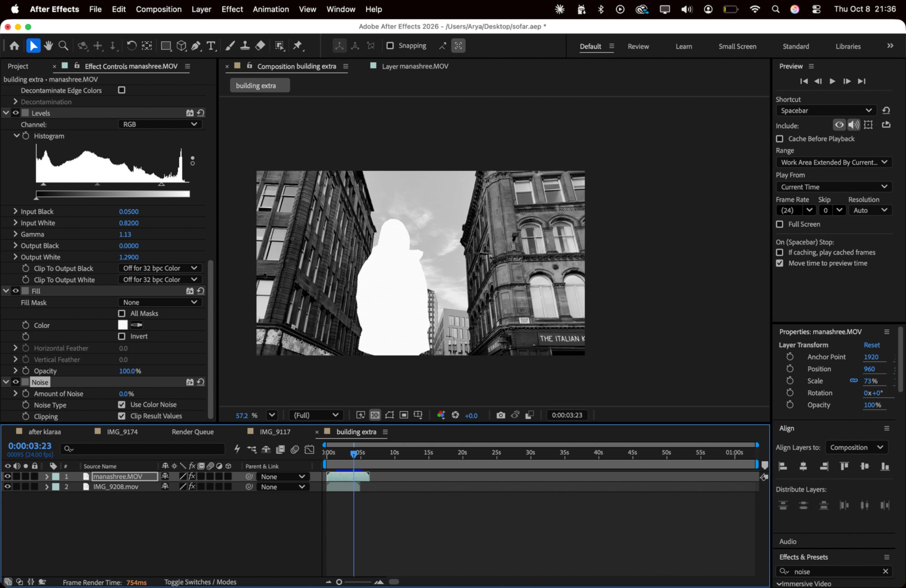Click the Fill Color white swatch
This screenshot has height=588, width=906.
coord(123,325)
